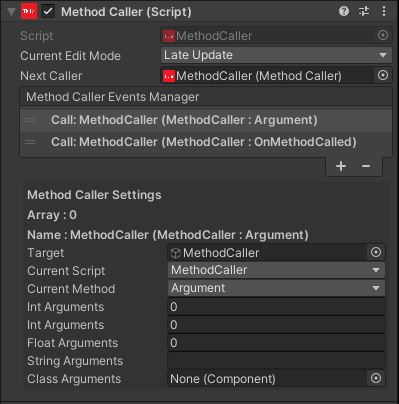Click the Script field object picker circle
The image size is (399, 404).
pos(383,35)
